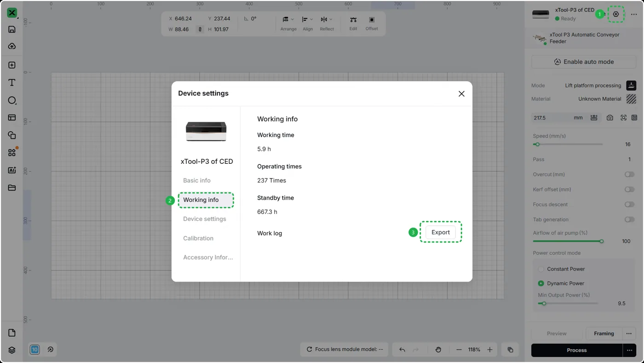Image resolution: width=644 pixels, height=363 pixels.
Task: Click the undo arrow
Action: (x=402, y=350)
